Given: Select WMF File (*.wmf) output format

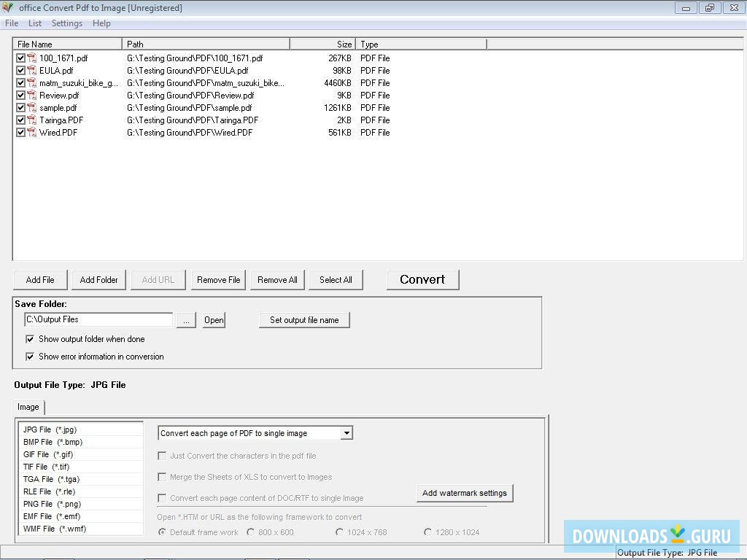Looking at the screenshot, I should click(80, 529).
